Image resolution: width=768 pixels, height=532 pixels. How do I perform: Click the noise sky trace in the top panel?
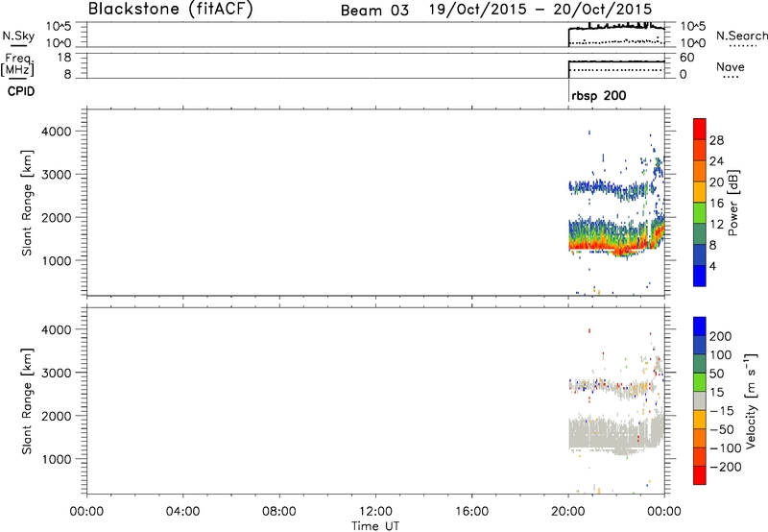[x=616, y=27]
